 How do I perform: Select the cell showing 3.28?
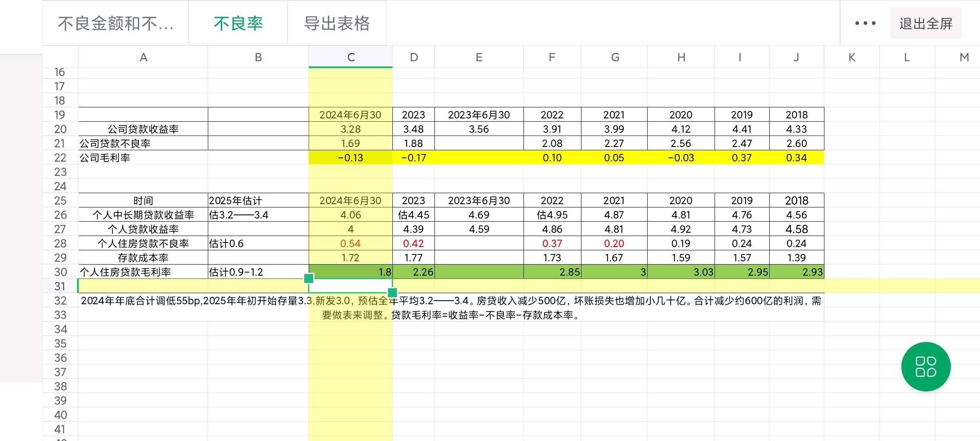350,129
